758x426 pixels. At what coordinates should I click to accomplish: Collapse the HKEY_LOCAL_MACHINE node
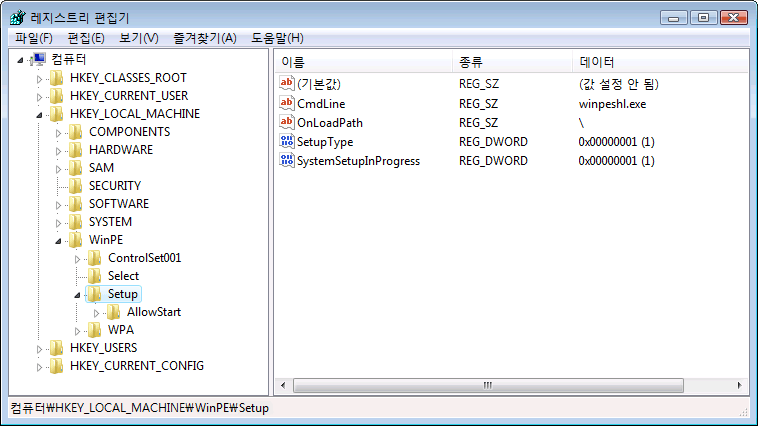[39, 115]
